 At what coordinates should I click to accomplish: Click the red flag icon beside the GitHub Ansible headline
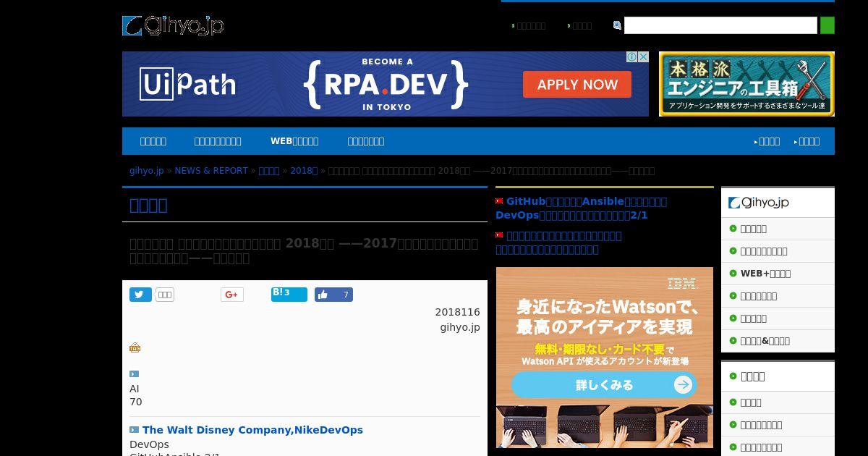coord(499,201)
